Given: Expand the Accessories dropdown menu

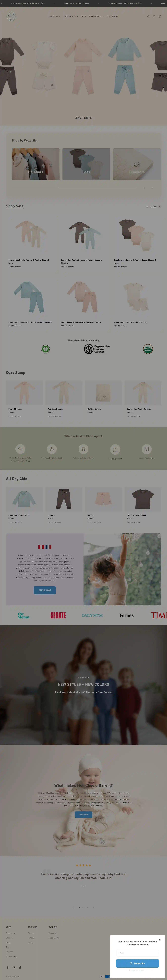Looking at the screenshot, I should [96, 16].
